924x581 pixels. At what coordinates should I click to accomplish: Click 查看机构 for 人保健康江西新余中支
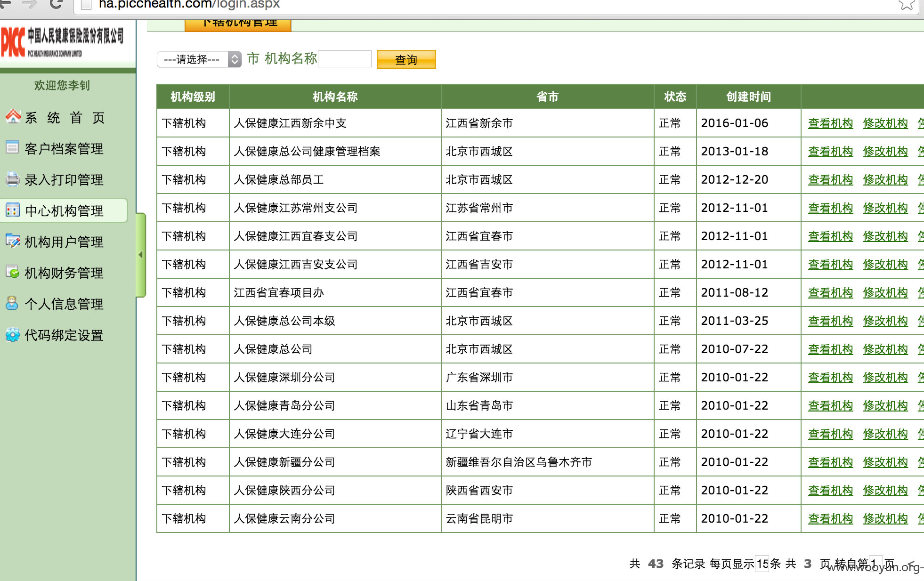point(830,123)
